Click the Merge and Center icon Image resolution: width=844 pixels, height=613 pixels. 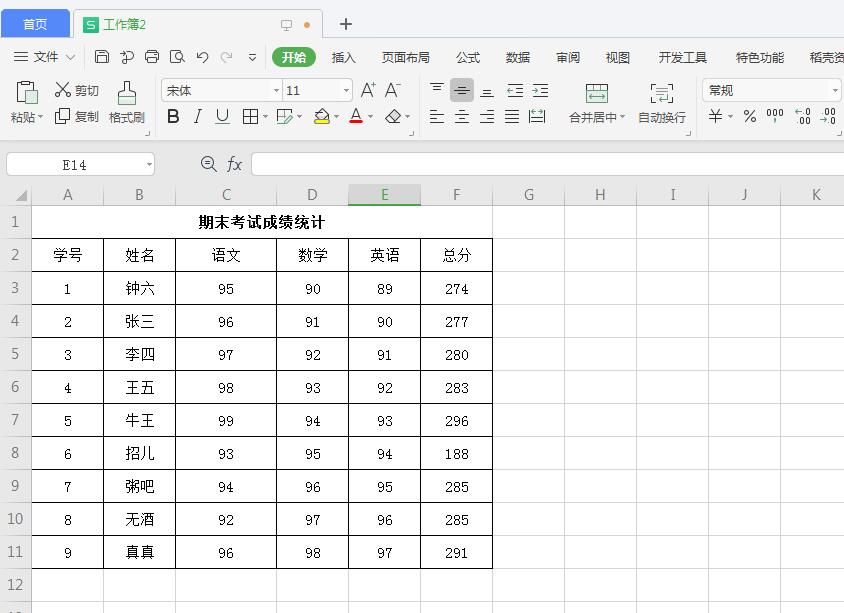pos(596,100)
